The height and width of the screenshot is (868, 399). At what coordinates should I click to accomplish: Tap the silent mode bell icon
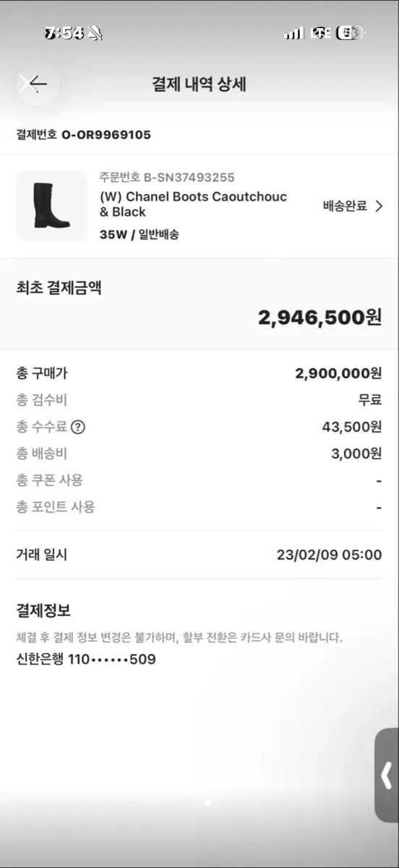95,33
